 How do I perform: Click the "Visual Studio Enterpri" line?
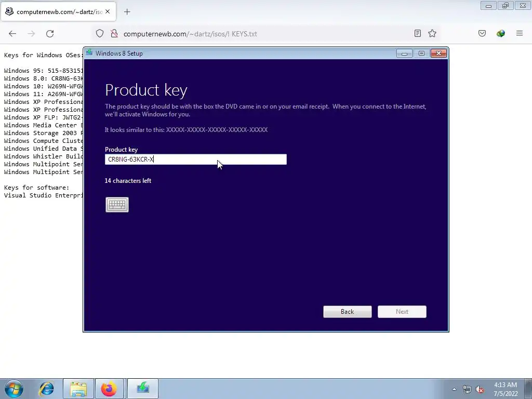44,195
